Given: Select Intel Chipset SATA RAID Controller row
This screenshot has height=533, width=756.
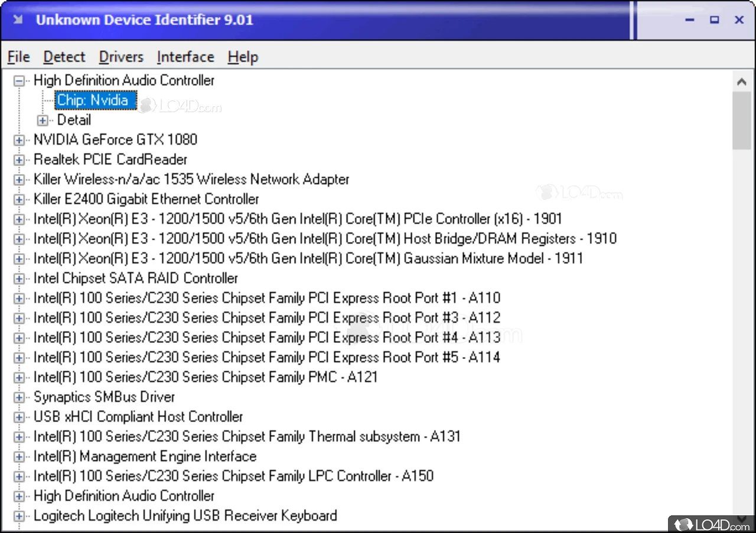Looking at the screenshot, I should pyautogui.click(x=136, y=278).
